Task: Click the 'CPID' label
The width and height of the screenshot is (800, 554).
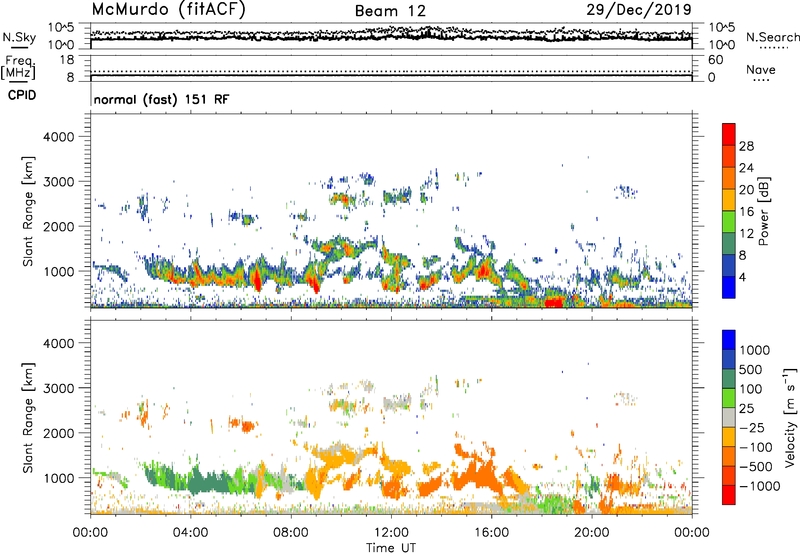Action: tap(22, 95)
